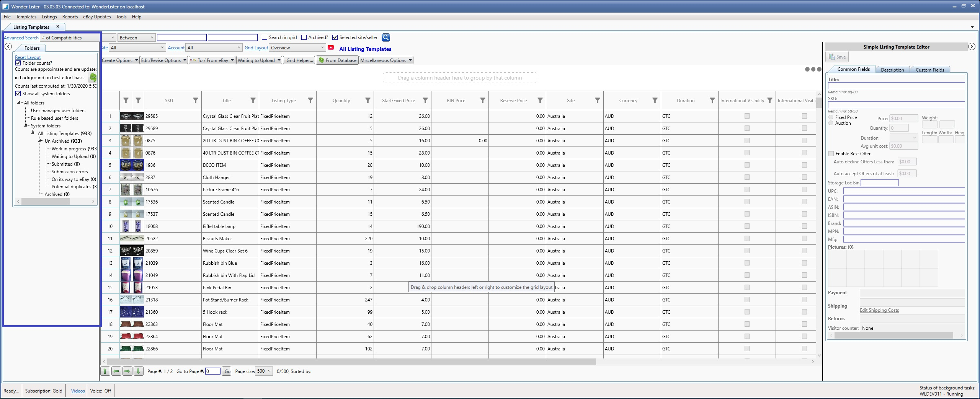980x399 pixels.
Task: Go to previous page with left arrow
Action: coord(116,371)
